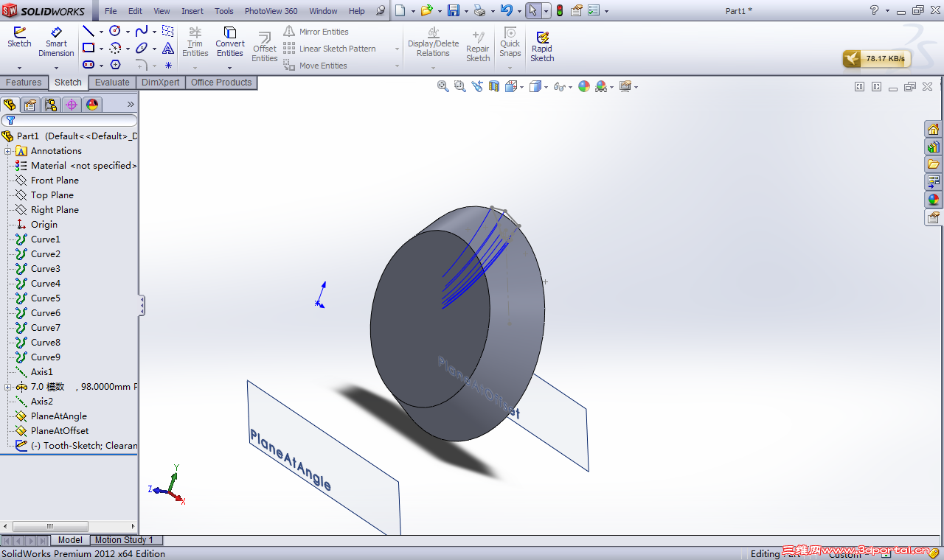Click the Print icon

[x=480, y=10]
